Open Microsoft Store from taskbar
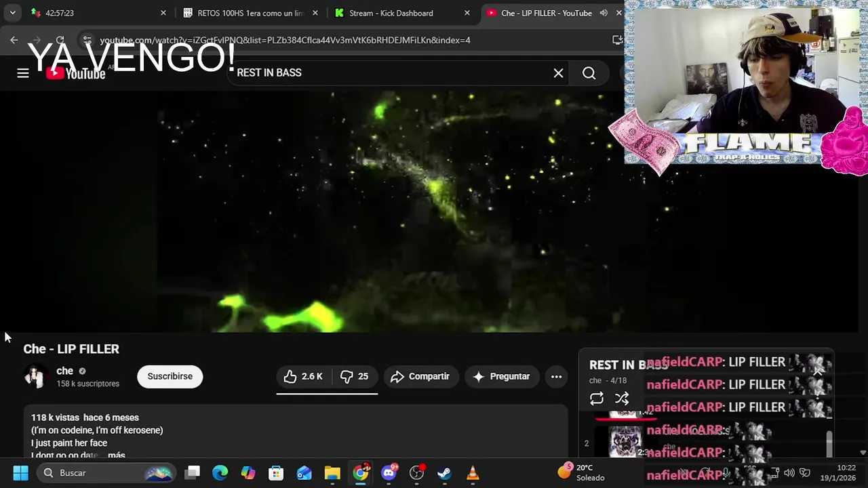 [x=276, y=473]
